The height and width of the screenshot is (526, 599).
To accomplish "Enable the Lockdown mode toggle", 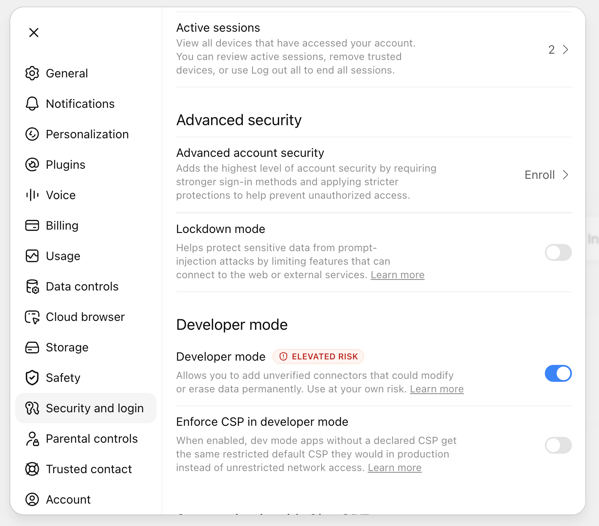I will pyautogui.click(x=558, y=252).
